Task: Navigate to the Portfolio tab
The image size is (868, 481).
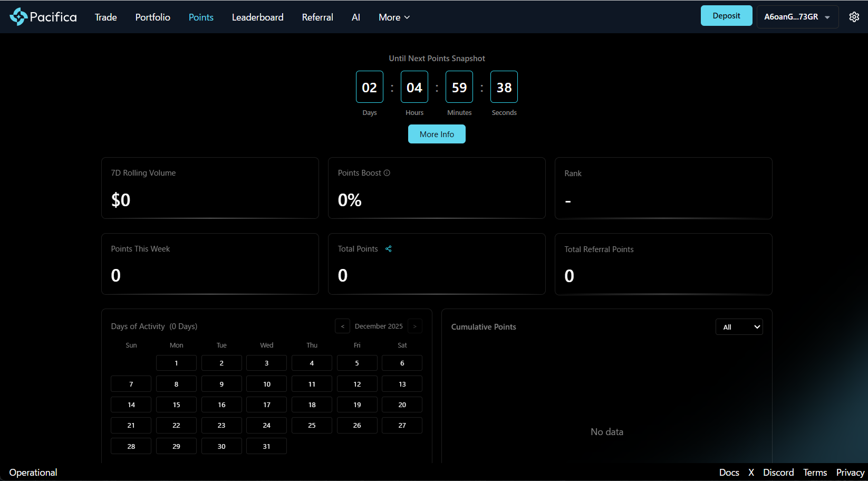Action: point(152,17)
